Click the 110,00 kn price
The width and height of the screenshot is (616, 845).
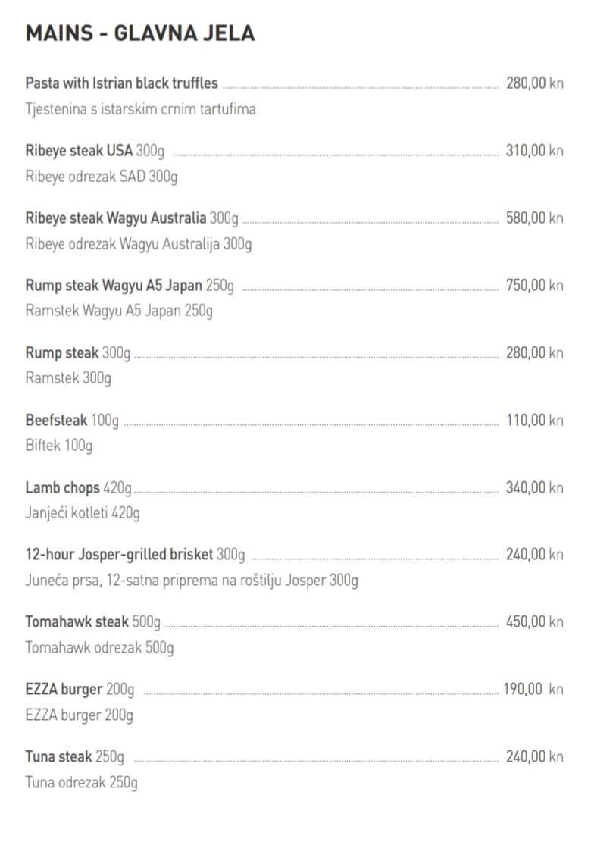click(x=535, y=420)
